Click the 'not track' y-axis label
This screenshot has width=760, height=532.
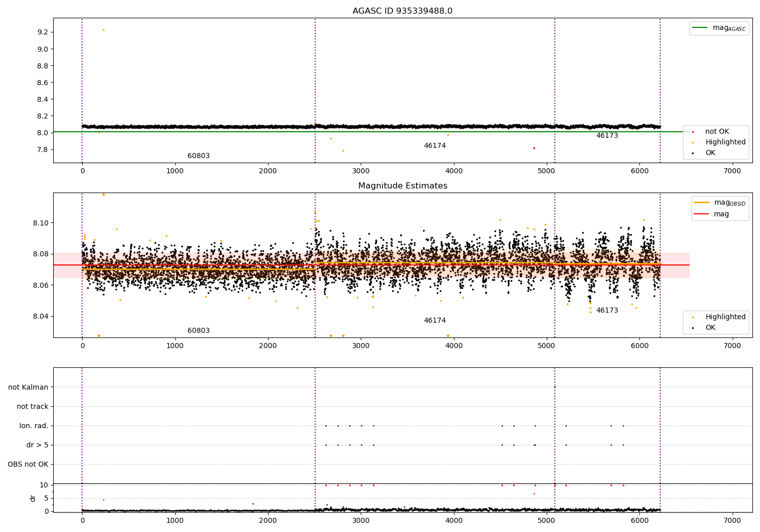[x=32, y=407]
